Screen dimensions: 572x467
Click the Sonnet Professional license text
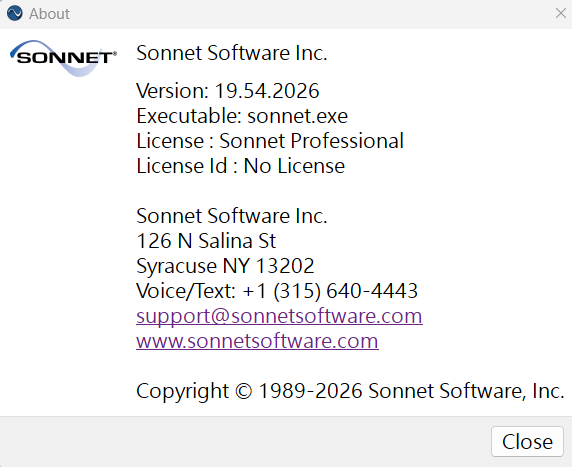(x=311, y=141)
